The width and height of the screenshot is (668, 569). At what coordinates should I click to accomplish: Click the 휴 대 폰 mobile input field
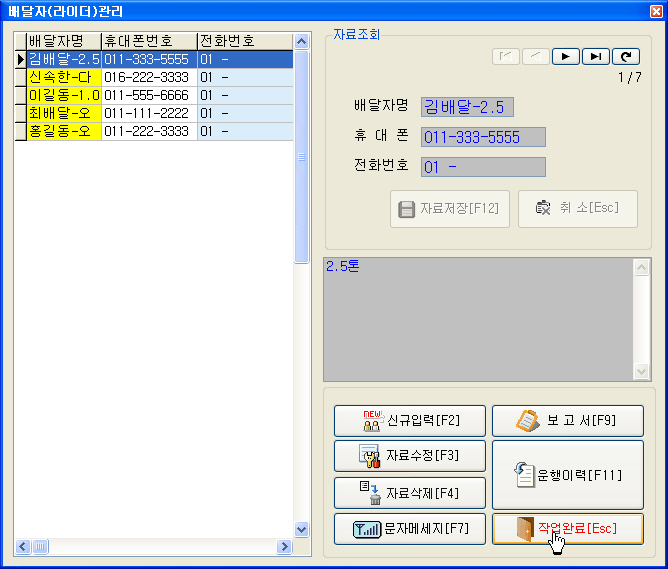click(x=483, y=137)
